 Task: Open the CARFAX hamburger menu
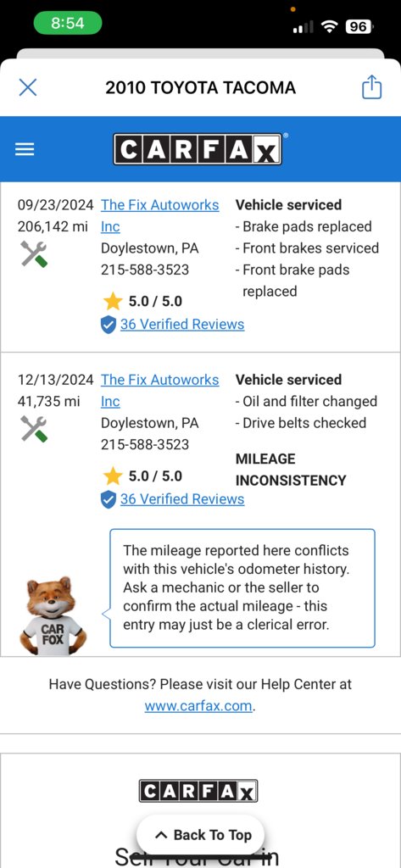[25, 149]
